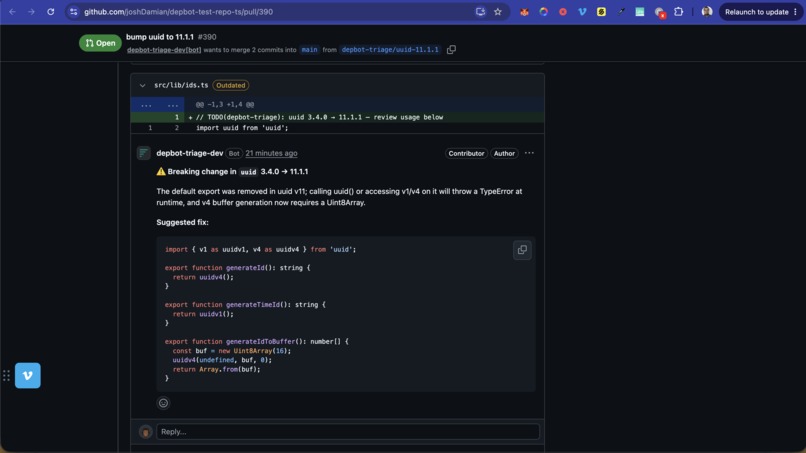This screenshot has height=453, width=806.
Task: Click the 21 minutes ago timestamp
Action: [271, 153]
